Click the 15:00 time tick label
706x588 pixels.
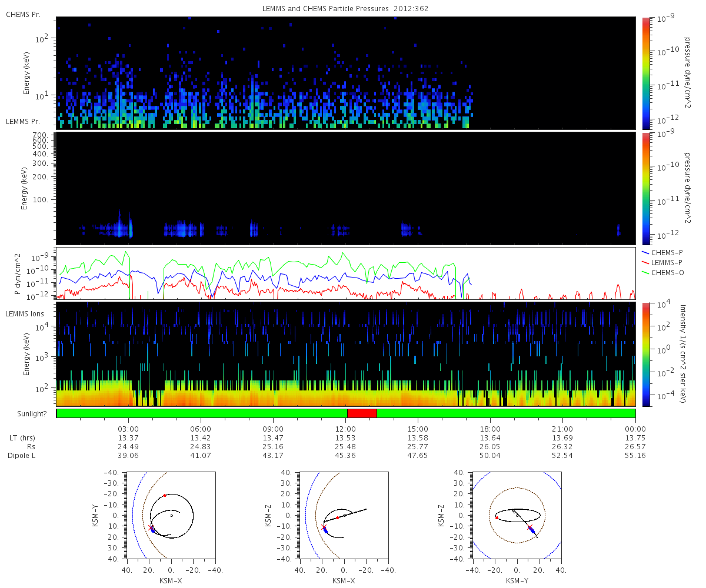tap(418, 429)
